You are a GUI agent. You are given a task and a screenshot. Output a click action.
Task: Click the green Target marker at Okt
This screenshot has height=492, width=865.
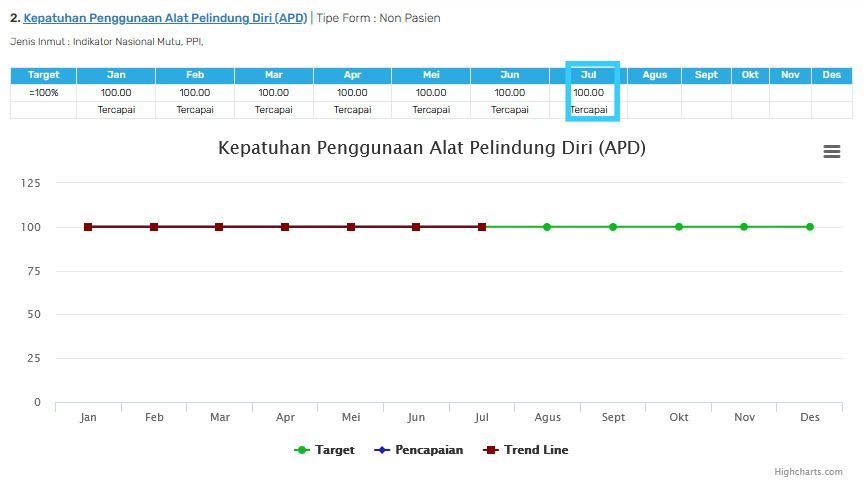coord(679,227)
